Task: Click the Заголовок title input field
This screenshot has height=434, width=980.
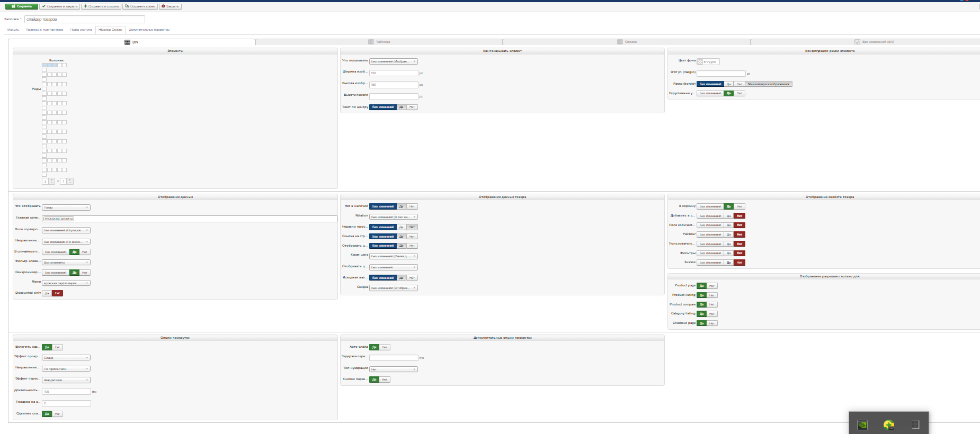Action: tap(85, 19)
